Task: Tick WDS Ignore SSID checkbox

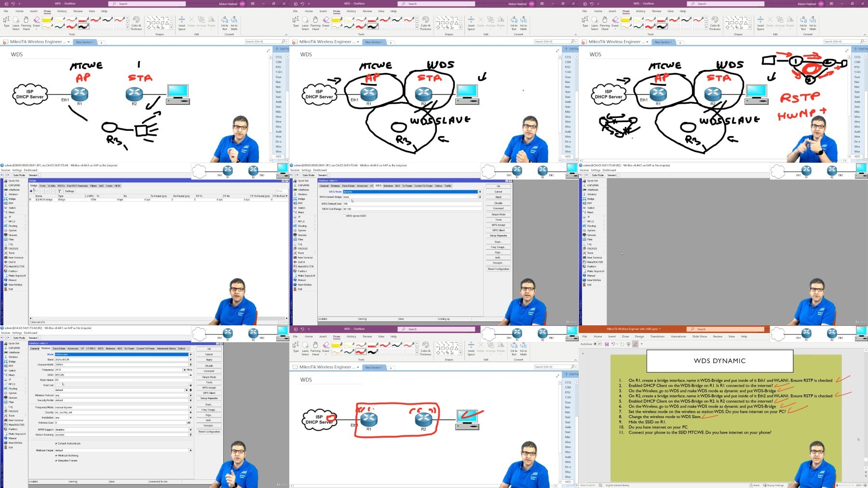Action: pyautogui.click(x=344, y=216)
